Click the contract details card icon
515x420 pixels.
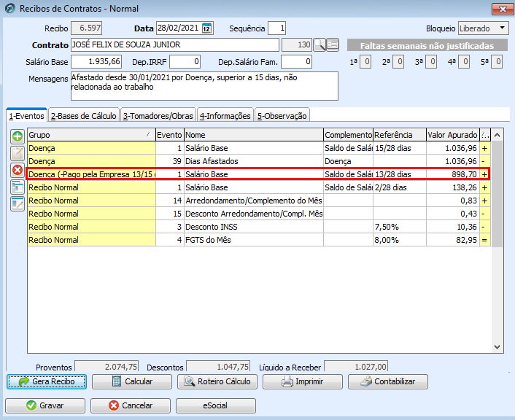(x=333, y=44)
